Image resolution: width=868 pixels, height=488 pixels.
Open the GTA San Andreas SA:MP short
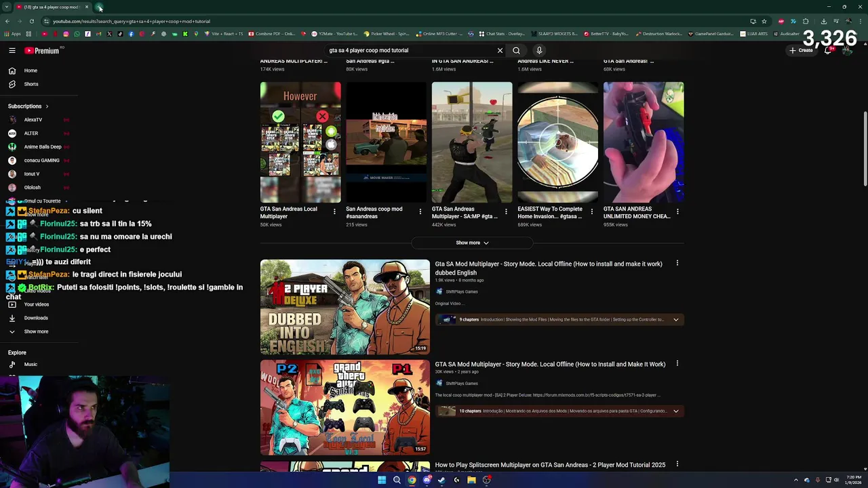point(472,142)
